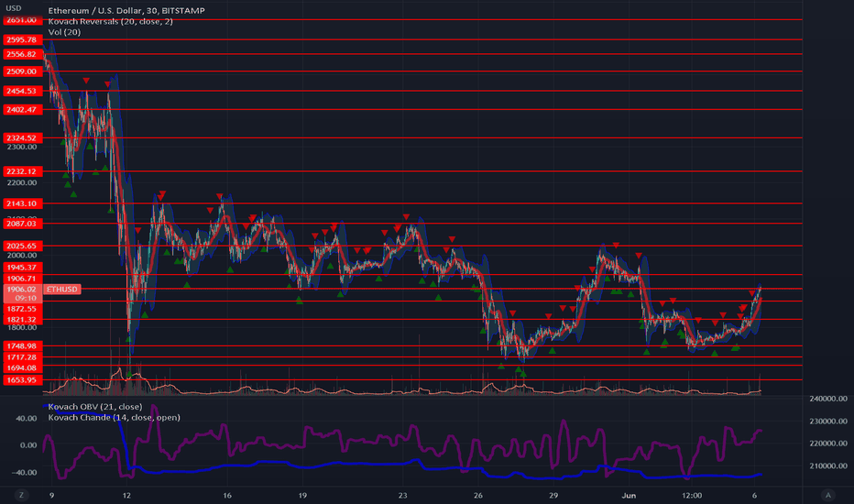Click the 2087.03 price level label
This screenshot has height=504, width=854.
(22, 224)
